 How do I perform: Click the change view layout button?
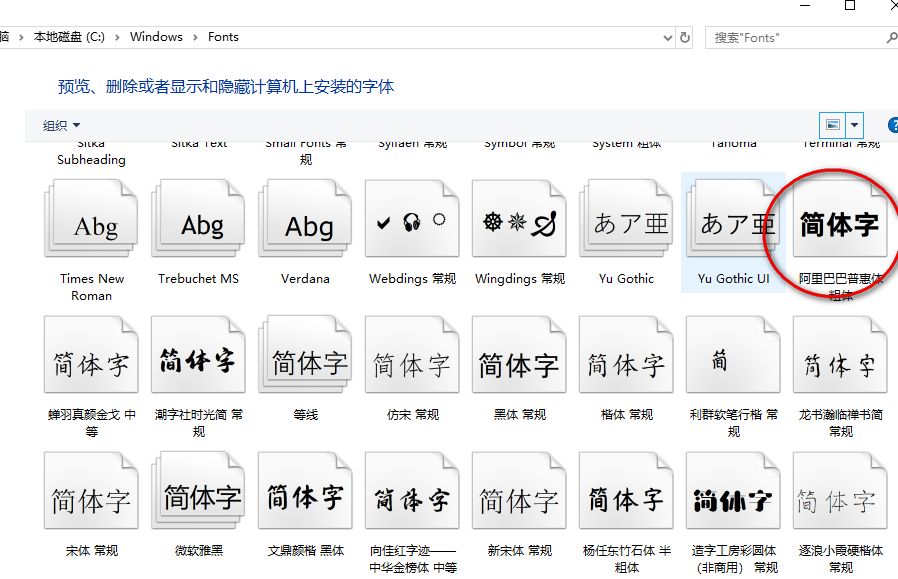click(x=832, y=125)
